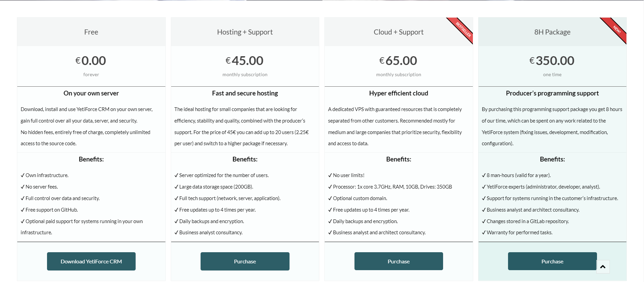This screenshot has width=644, height=282.
Task: Click the red BESTSELLER ribbon
Action: (x=462, y=30)
